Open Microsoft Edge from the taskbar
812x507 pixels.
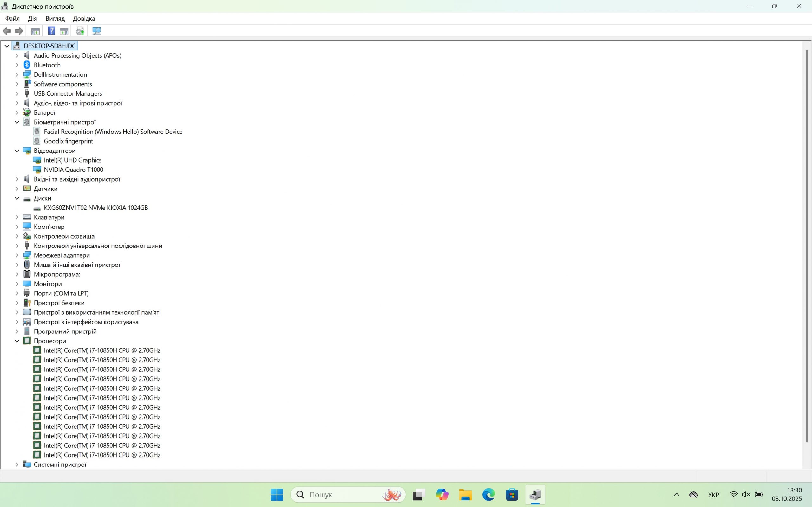tap(488, 495)
